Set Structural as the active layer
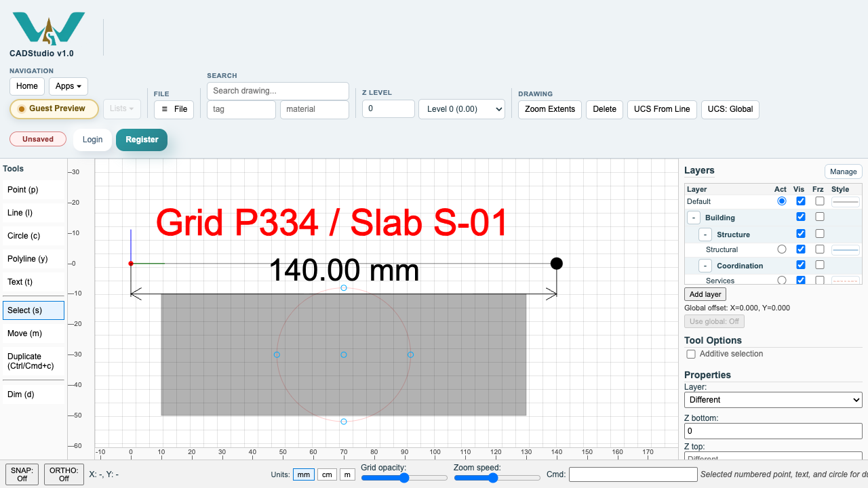Image resolution: width=868 pixels, height=488 pixels. [x=782, y=249]
